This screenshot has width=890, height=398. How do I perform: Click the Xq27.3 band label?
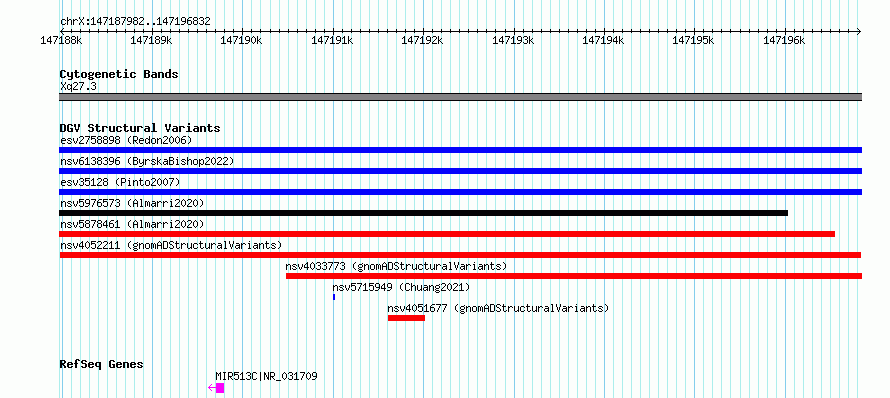point(78,86)
